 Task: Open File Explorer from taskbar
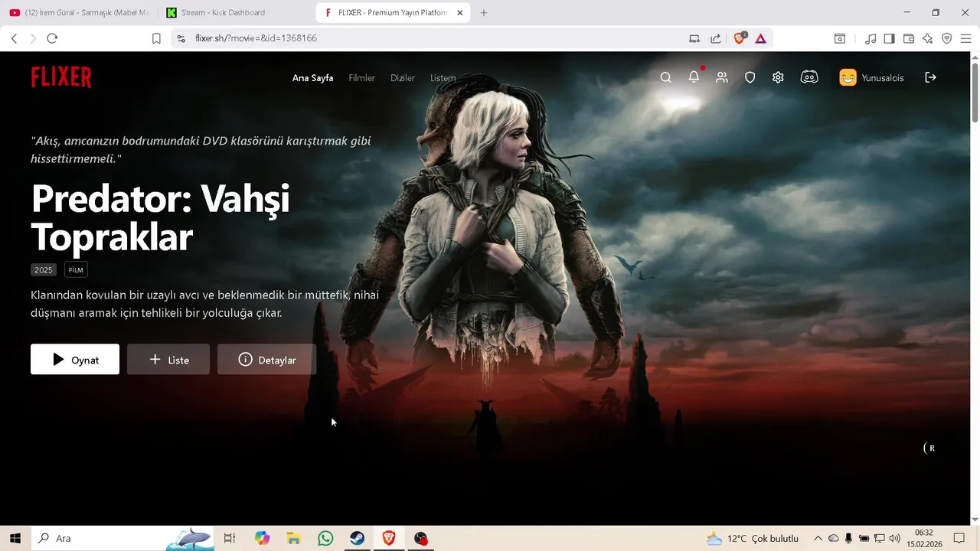293,538
